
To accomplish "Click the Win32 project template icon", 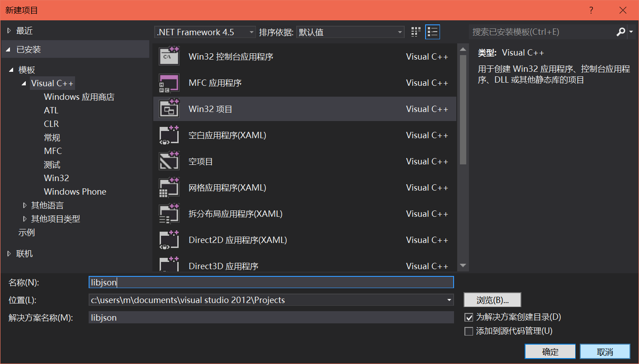I will click(169, 109).
